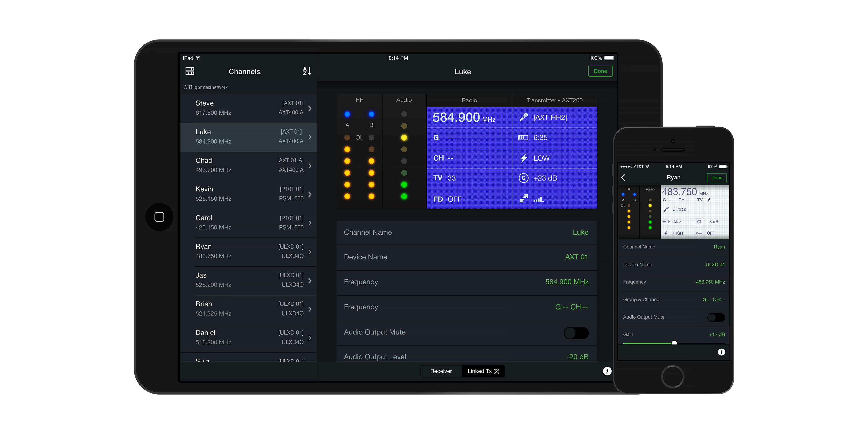Tap the gain G icon +23 dB
868x434 pixels.
pyautogui.click(x=523, y=178)
